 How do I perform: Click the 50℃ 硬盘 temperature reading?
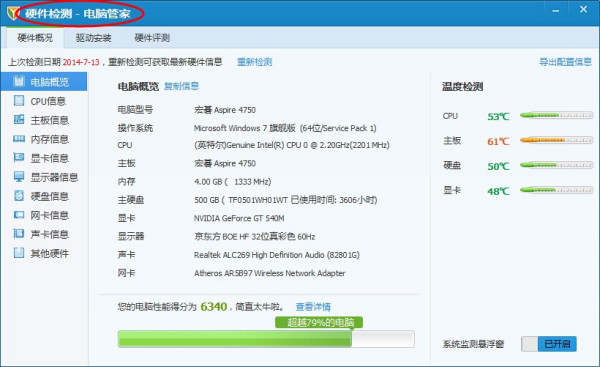pyautogui.click(x=498, y=166)
